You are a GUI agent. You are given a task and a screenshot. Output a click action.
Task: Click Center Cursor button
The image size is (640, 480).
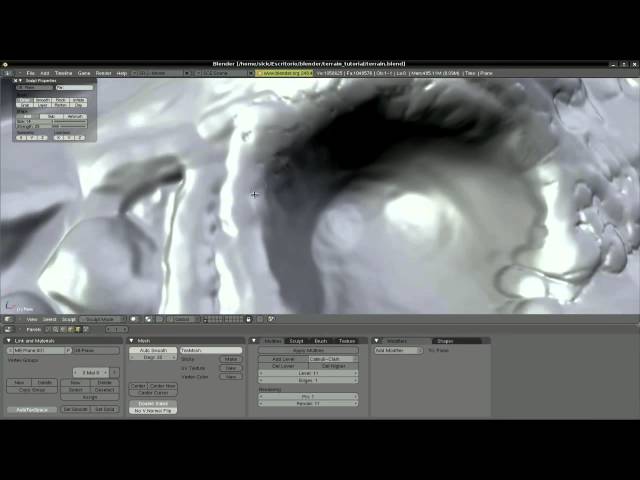point(153,393)
